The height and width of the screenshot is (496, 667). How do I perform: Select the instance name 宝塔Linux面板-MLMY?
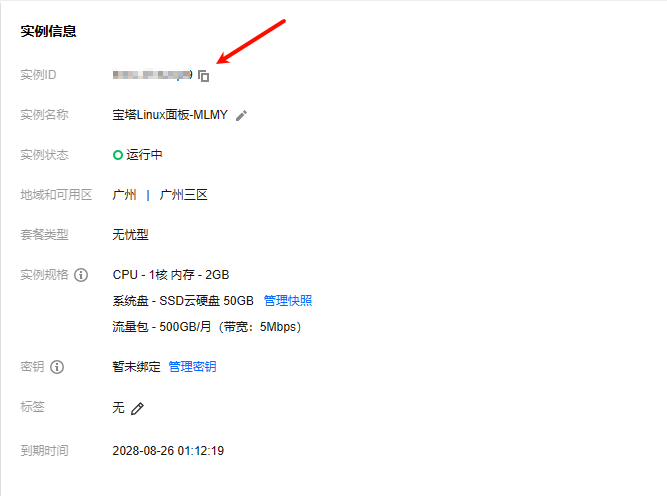pyautogui.click(x=171, y=115)
